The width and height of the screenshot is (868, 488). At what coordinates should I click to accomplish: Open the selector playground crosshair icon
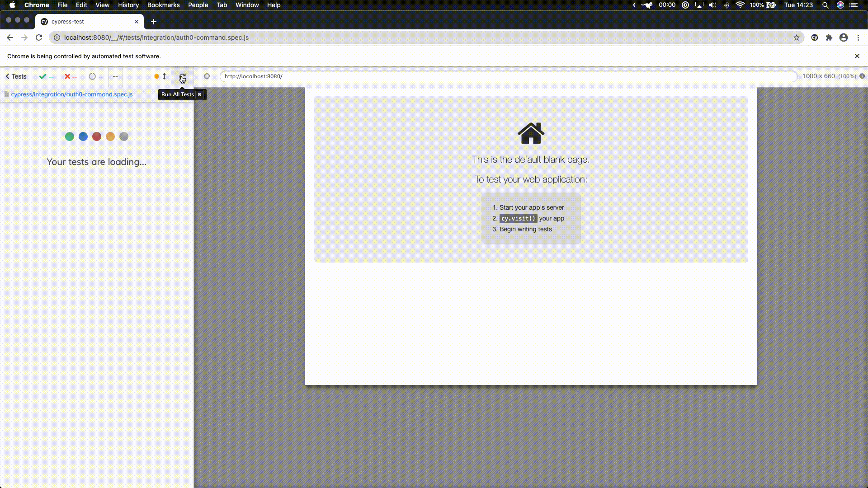click(x=207, y=76)
